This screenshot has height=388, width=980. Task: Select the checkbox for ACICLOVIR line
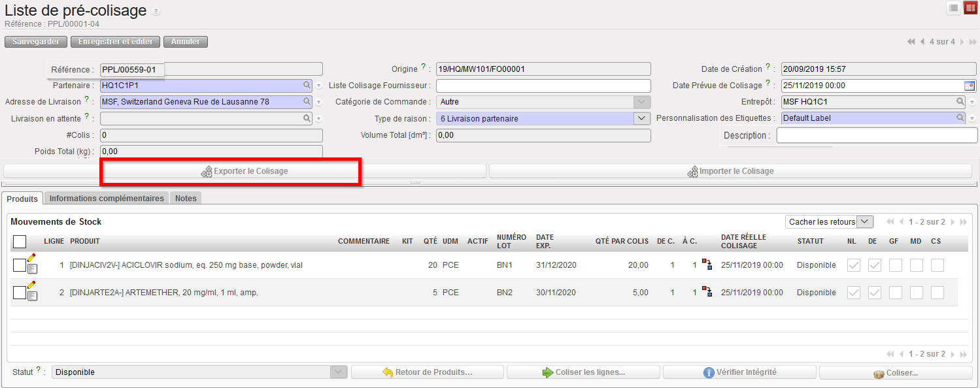(x=19, y=265)
